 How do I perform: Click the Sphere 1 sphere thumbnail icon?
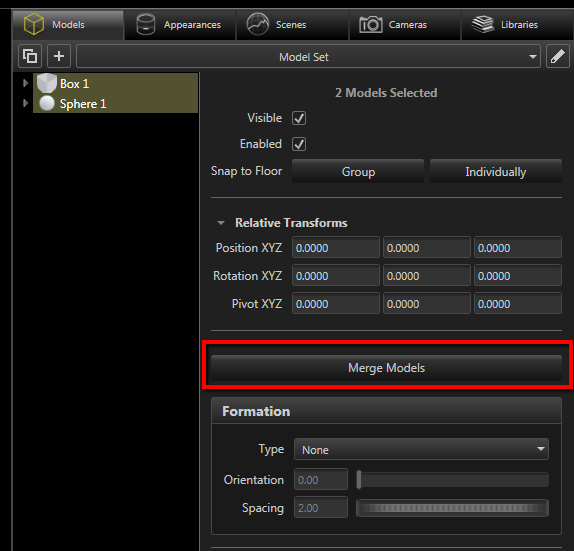(x=47, y=103)
